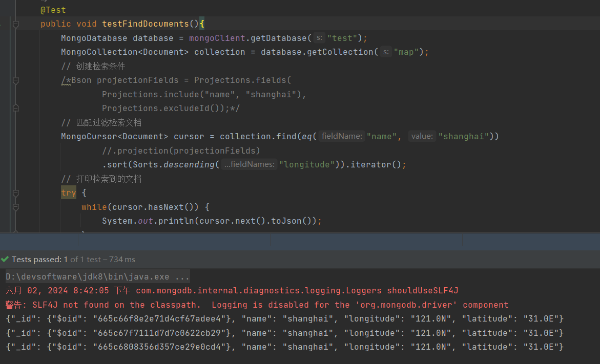600x364 pixels.
Task: Click the "test" database name string
Action: [342, 38]
